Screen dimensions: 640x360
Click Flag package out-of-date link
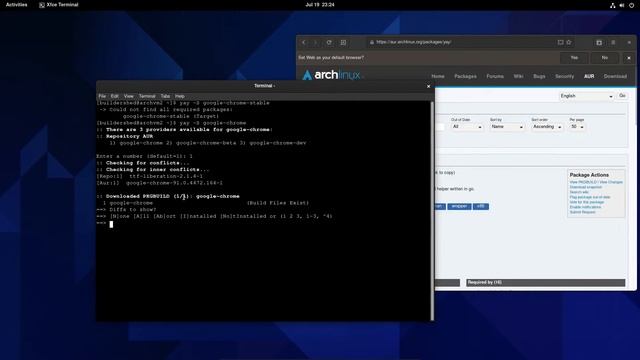(x=590, y=197)
